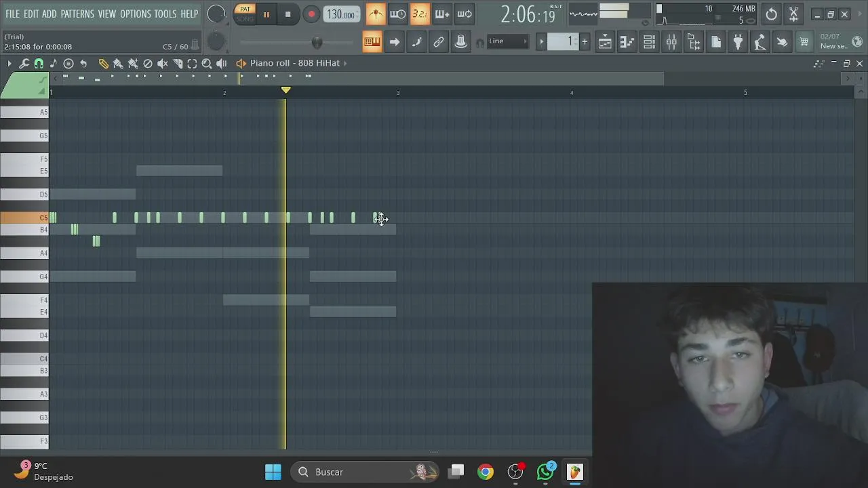Select the Slice tool
868x488 pixels.
pos(178,63)
